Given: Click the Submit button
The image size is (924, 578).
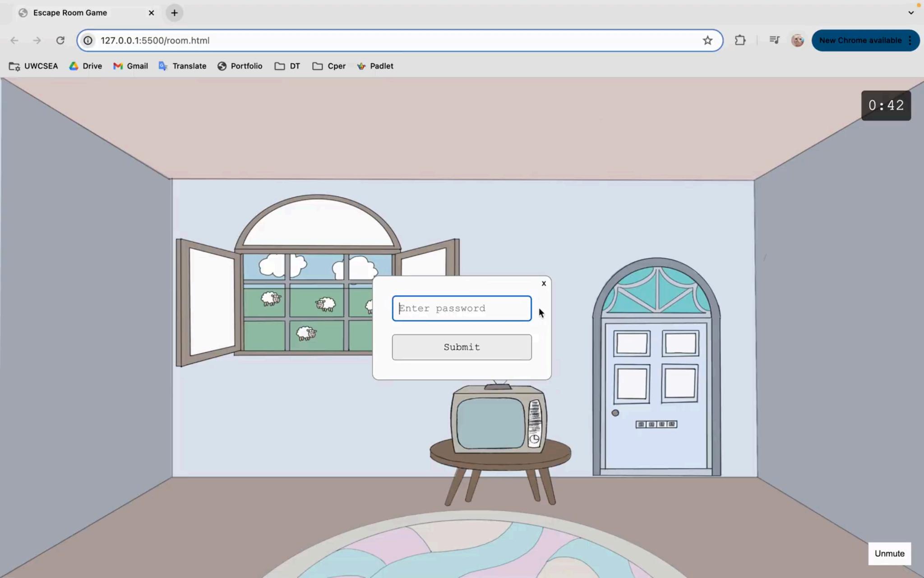Looking at the screenshot, I should [x=462, y=347].
